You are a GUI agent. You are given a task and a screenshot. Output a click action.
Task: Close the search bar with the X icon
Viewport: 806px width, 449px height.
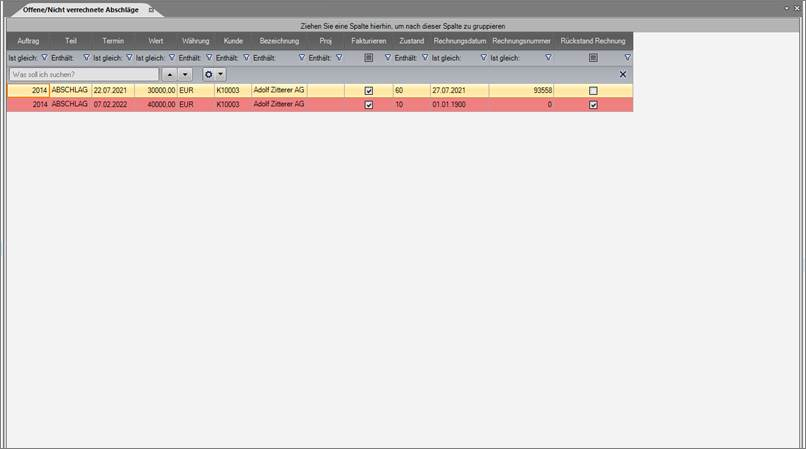click(x=623, y=74)
